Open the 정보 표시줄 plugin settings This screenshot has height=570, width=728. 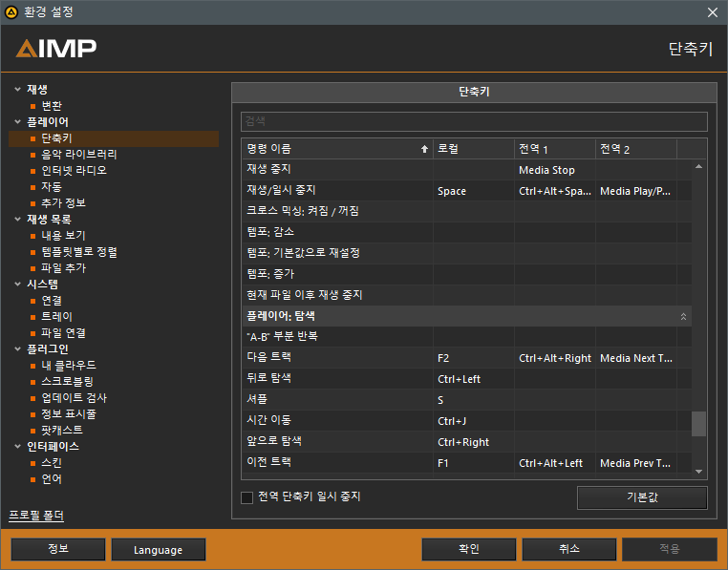pos(69,414)
